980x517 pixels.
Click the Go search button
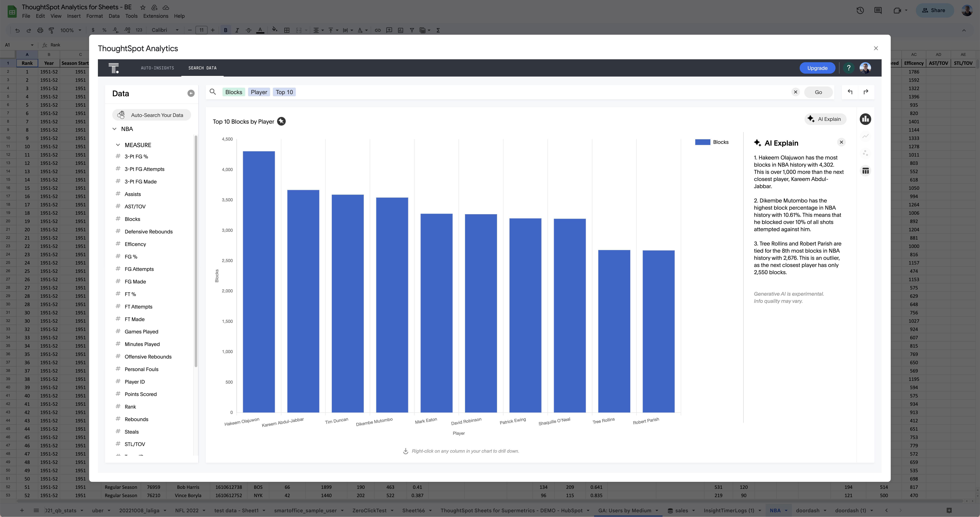pyautogui.click(x=818, y=92)
